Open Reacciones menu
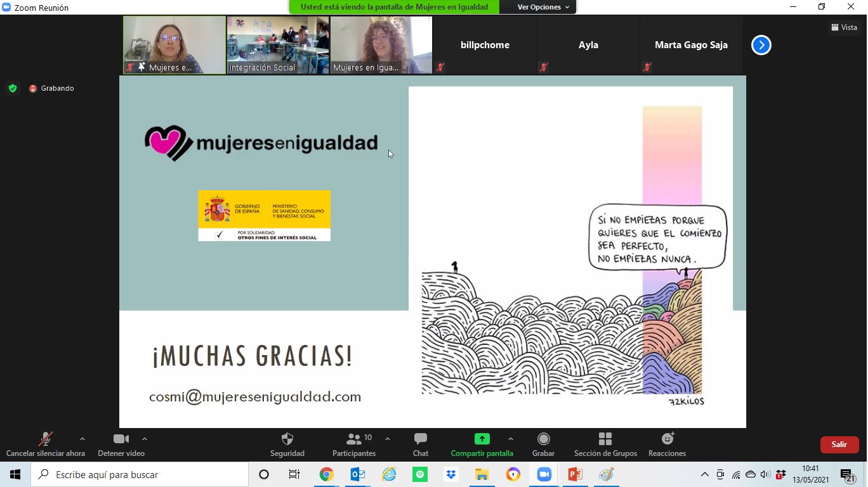The width and height of the screenshot is (868, 487). pyautogui.click(x=667, y=445)
